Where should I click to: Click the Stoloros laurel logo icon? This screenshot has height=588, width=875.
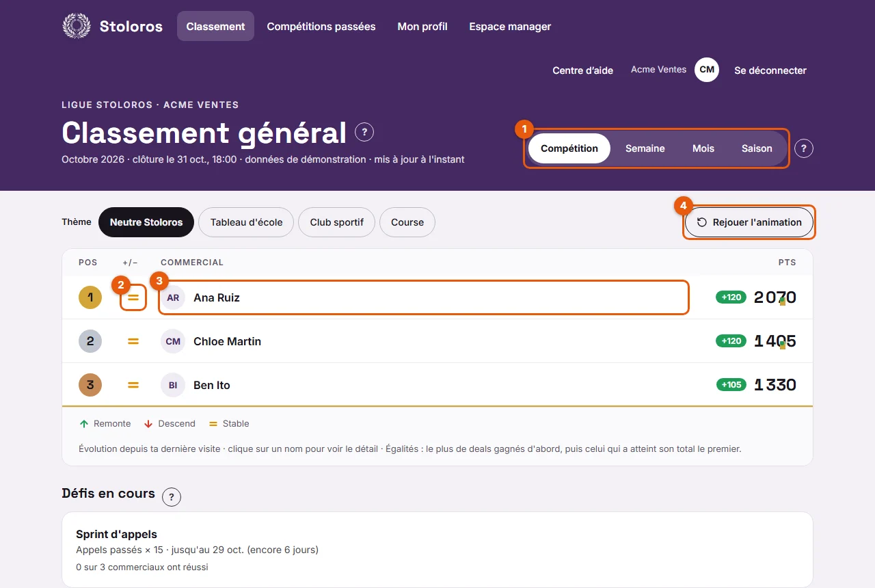point(76,26)
